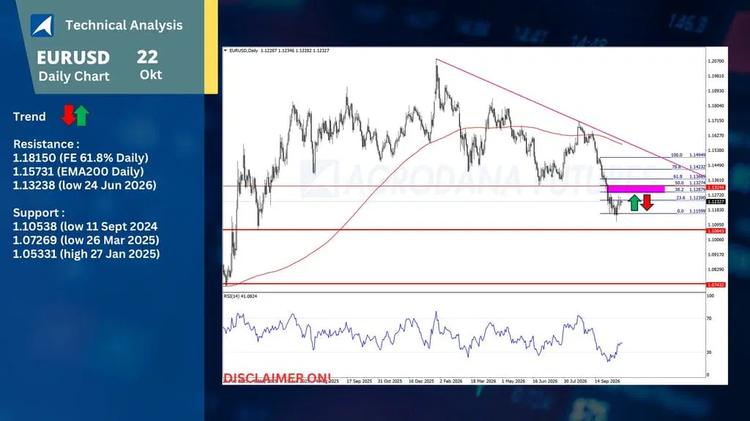Click the date number '22'
750x421 pixels.
[147, 57]
